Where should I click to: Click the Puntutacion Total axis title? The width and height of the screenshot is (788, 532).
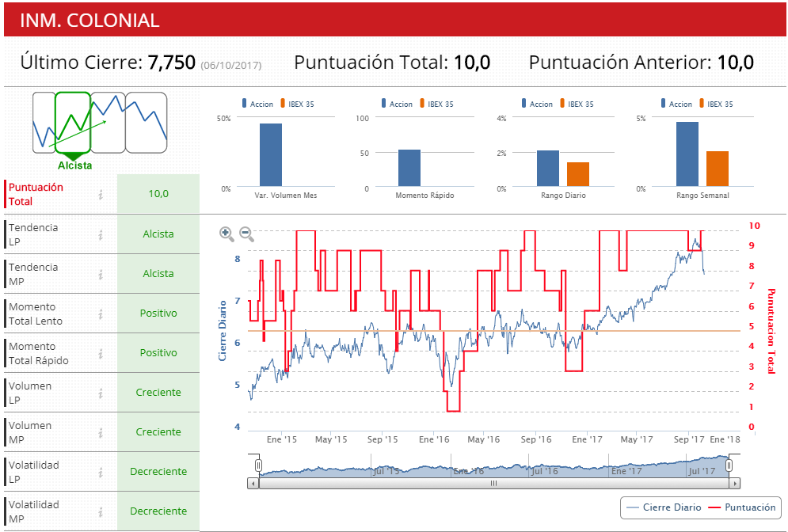pos(771,332)
